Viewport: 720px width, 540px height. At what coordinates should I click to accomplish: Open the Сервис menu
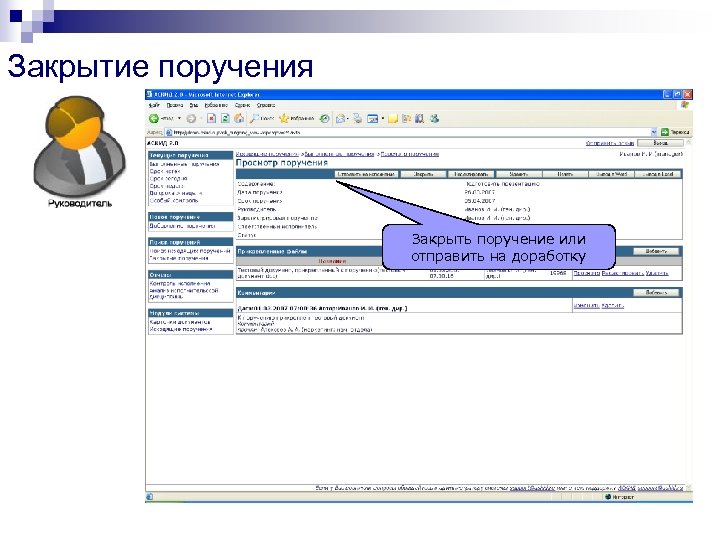pyautogui.click(x=242, y=105)
